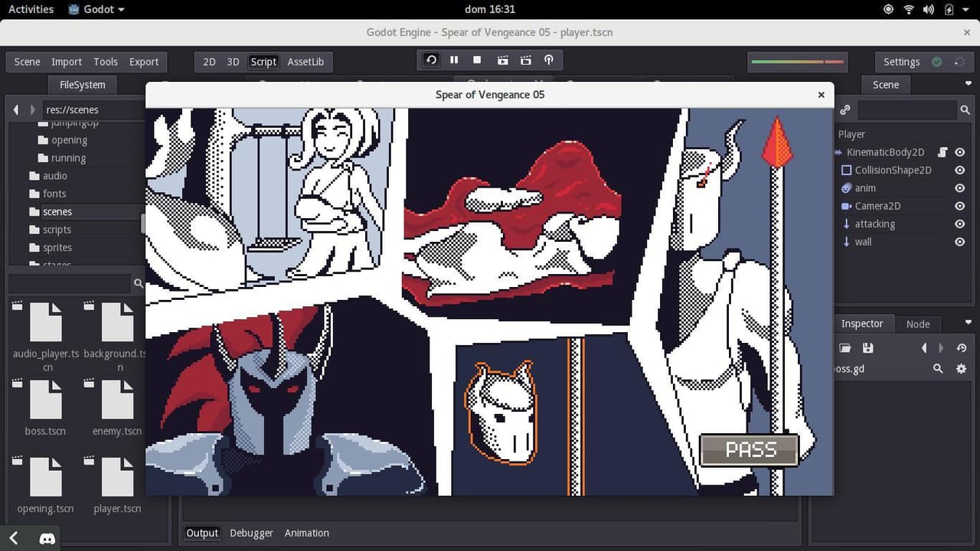Click the Scene panel filter field
This screenshot has height=551, width=980.
point(907,110)
